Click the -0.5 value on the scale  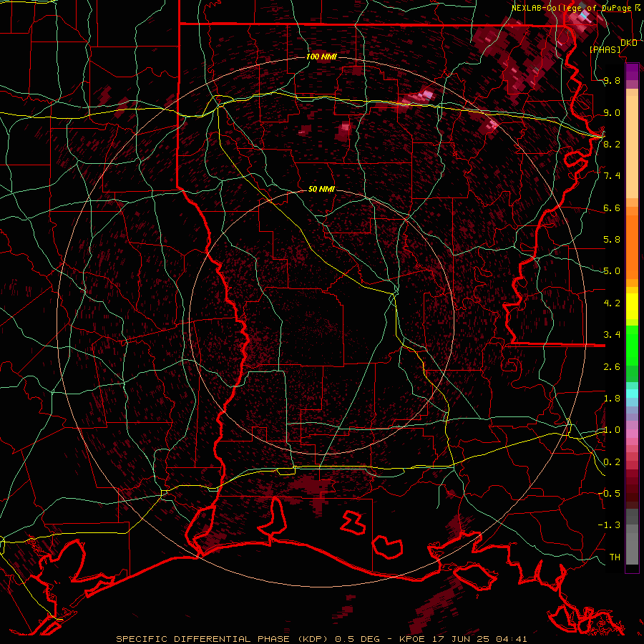[609, 494]
